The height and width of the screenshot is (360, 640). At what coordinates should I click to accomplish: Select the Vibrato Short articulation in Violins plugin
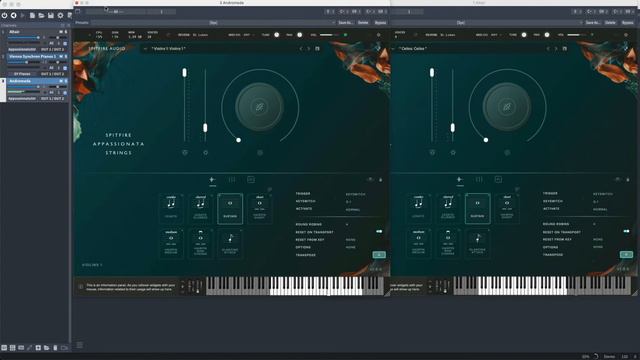coord(260,209)
